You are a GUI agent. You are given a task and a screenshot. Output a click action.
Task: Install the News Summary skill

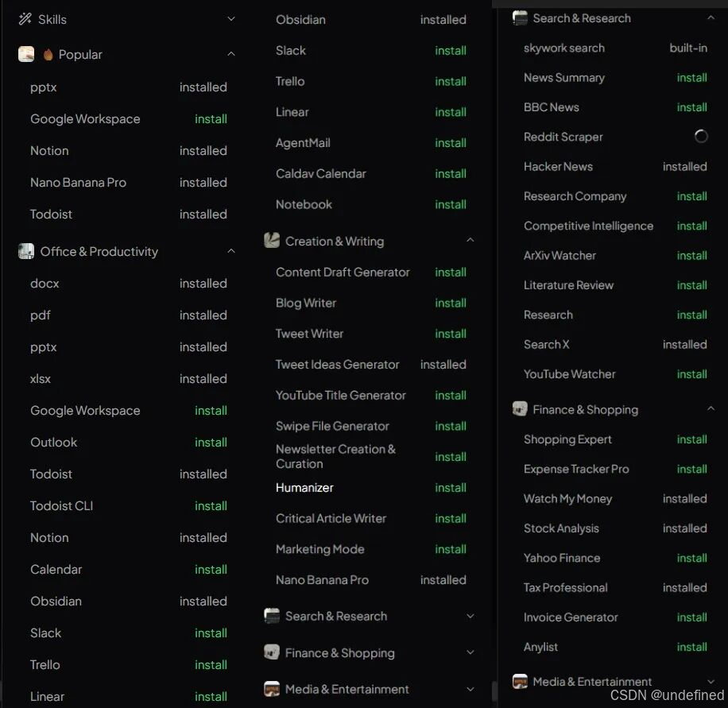(691, 78)
